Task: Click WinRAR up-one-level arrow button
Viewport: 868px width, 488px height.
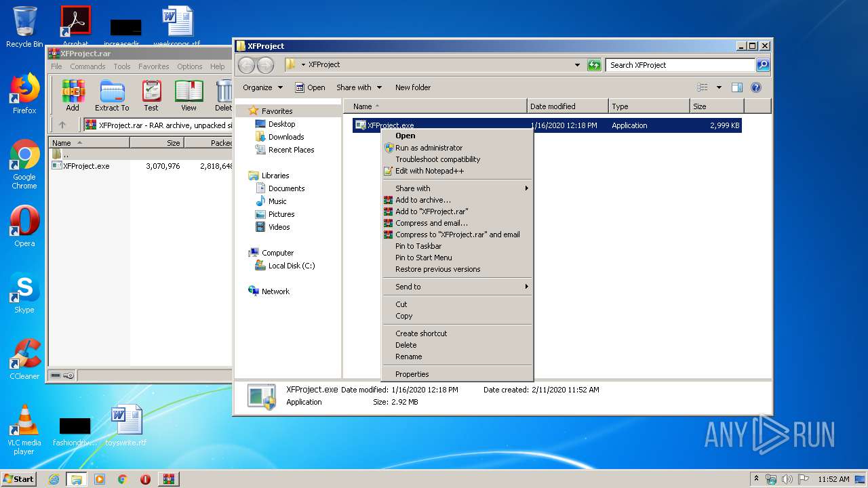Action: (62, 125)
